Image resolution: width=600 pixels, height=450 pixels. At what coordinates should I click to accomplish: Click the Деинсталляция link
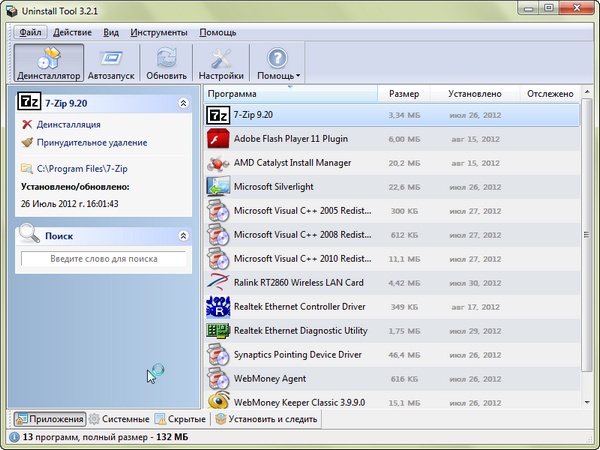coord(68,125)
